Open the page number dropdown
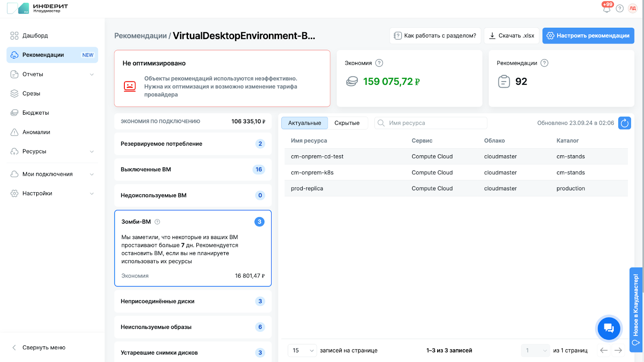644x362 pixels. [x=535, y=350]
